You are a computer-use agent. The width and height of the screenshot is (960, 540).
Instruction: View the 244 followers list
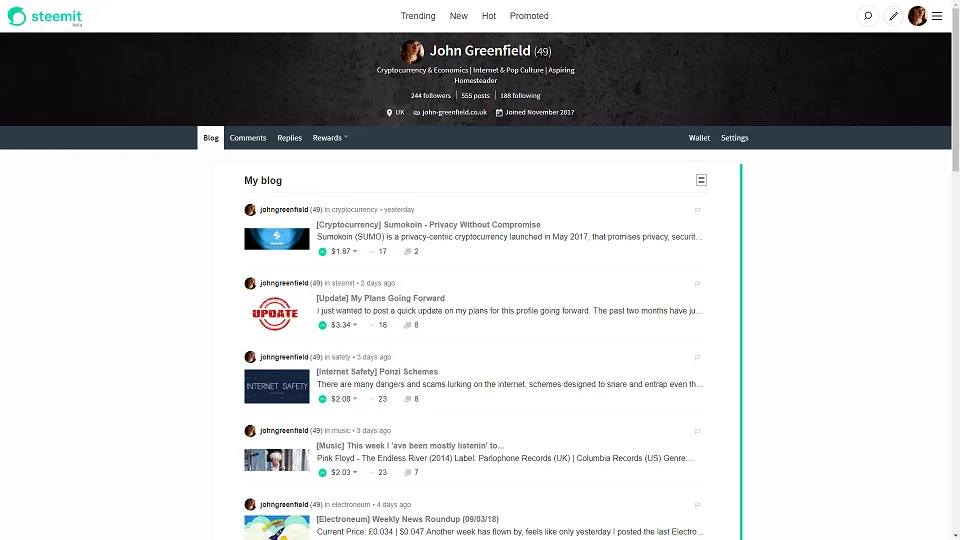point(431,96)
